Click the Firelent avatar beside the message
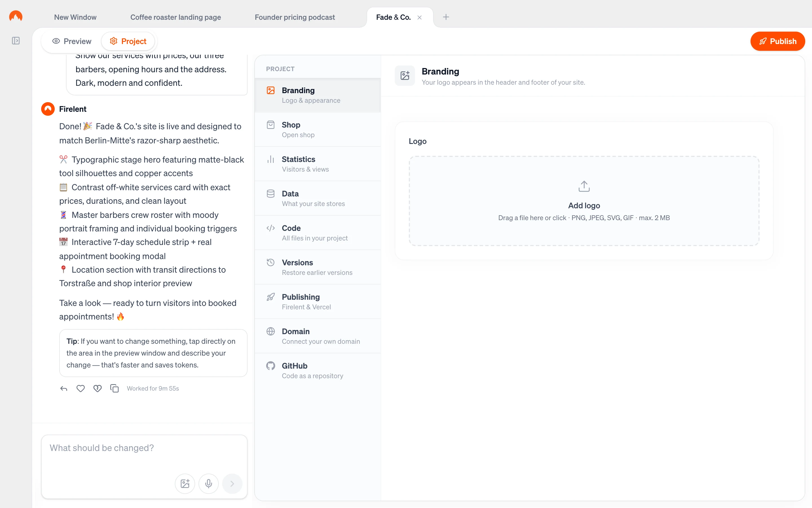The height and width of the screenshot is (508, 812). [x=48, y=109]
